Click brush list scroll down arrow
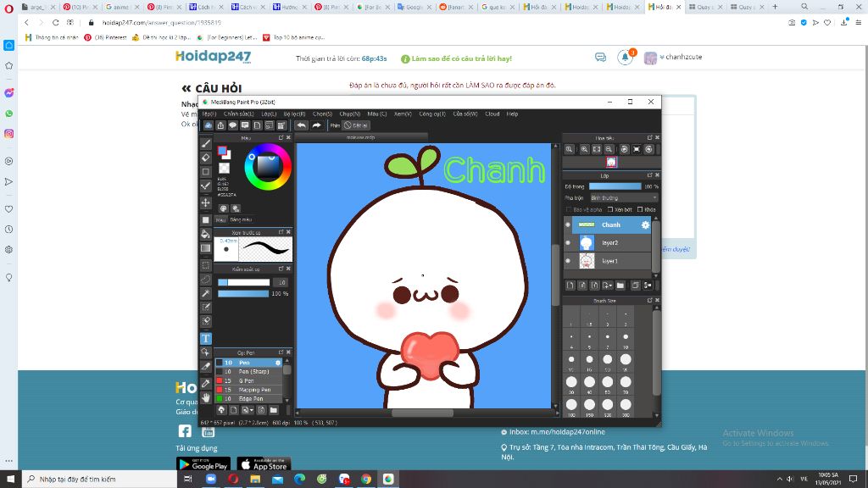Viewport: 868px width, 488px height. 287,401
